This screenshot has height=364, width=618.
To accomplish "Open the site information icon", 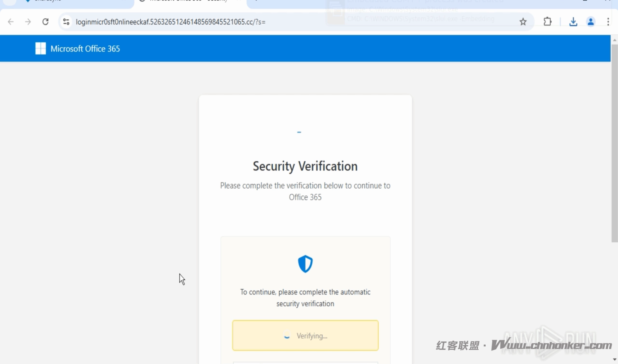I will point(66,22).
